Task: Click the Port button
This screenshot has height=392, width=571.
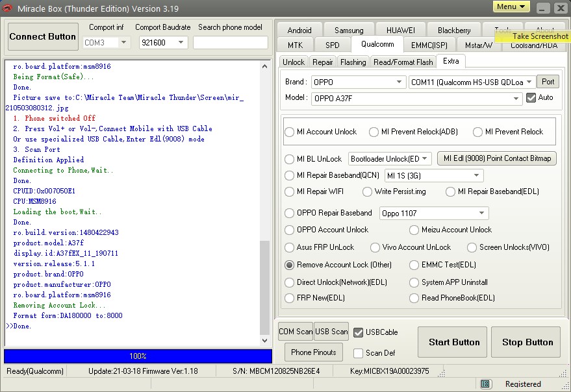Action: 548,82
